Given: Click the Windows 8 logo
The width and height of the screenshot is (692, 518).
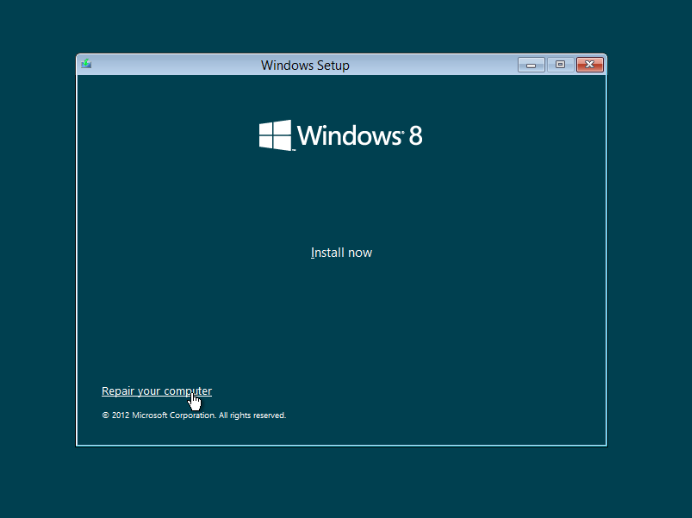Looking at the screenshot, I should 340,135.
